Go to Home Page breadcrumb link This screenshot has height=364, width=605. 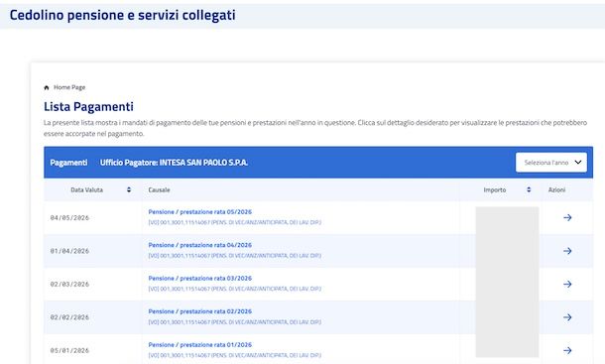69,87
